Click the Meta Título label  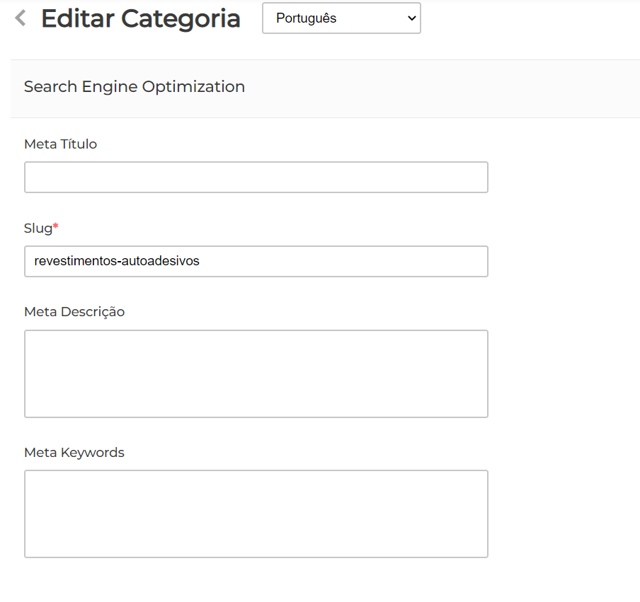pos(60,144)
